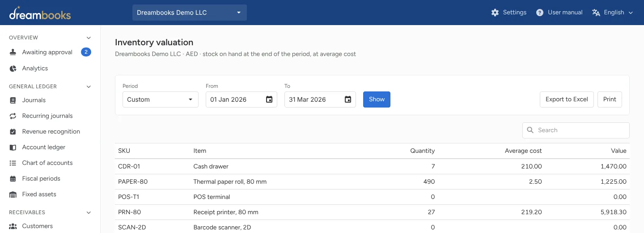Image resolution: width=644 pixels, height=233 pixels.
Task: Open Revenue recognition in the sidebar
Action: [x=50, y=132]
